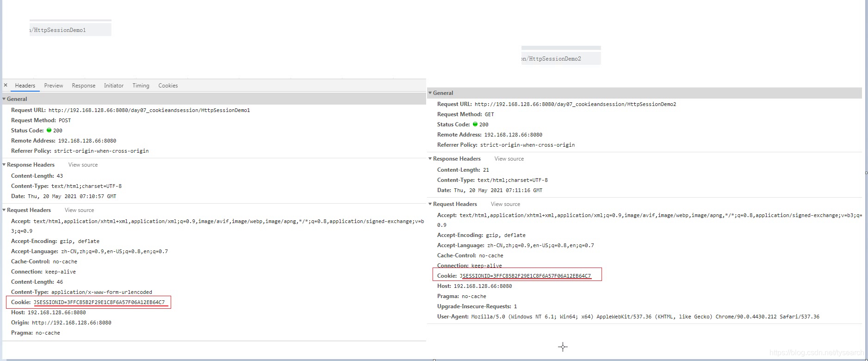Select the HttpSessionDemo1 Request URL value
The height and width of the screenshot is (361, 868).
pyautogui.click(x=149, y=110)
